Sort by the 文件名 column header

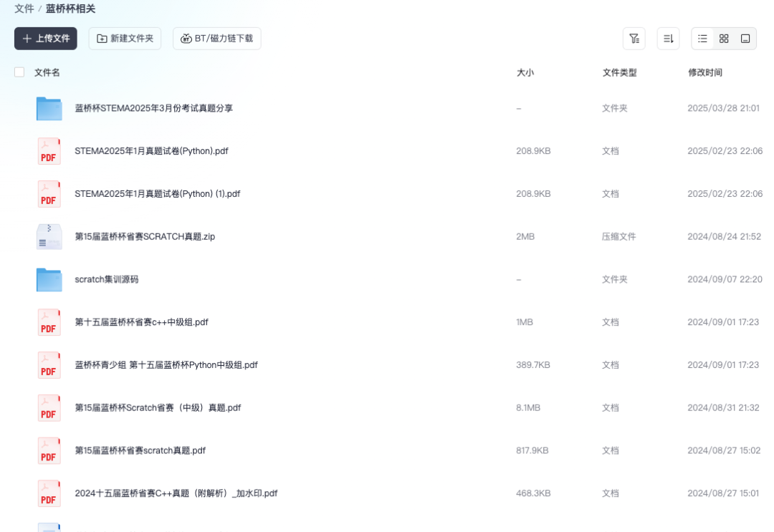point(47,72)
